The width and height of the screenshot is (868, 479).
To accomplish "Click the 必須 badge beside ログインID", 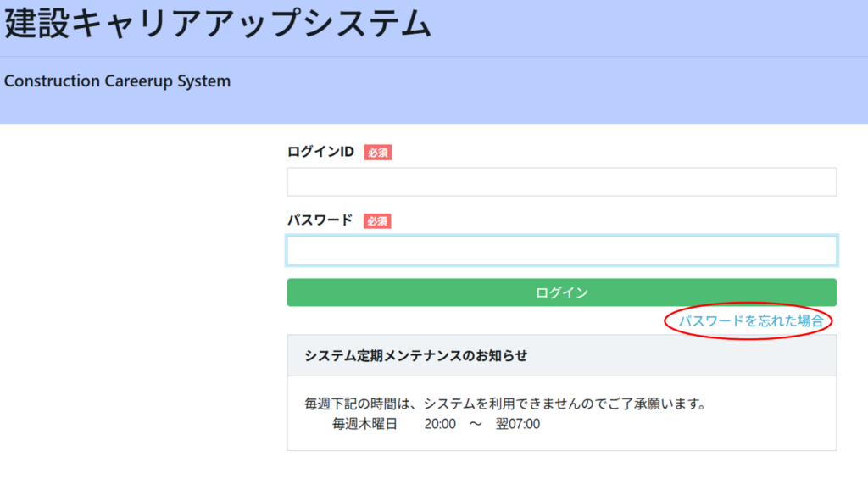I will [378, 153].
